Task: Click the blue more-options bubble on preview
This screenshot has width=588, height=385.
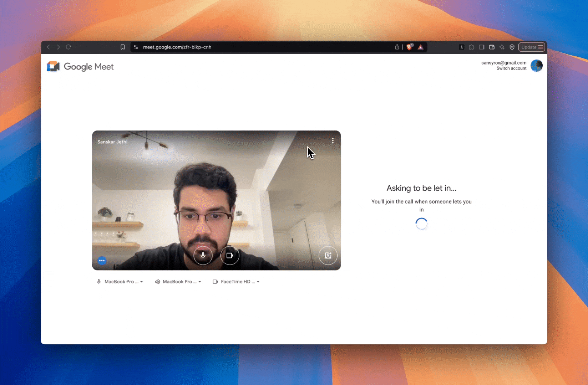Action: [x=102, y=260]
